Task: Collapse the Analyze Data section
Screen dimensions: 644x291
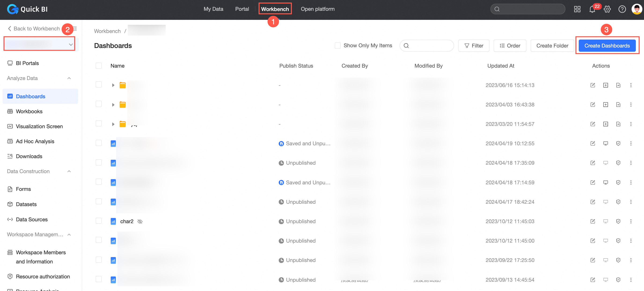Action: click(x=69, y=78)
